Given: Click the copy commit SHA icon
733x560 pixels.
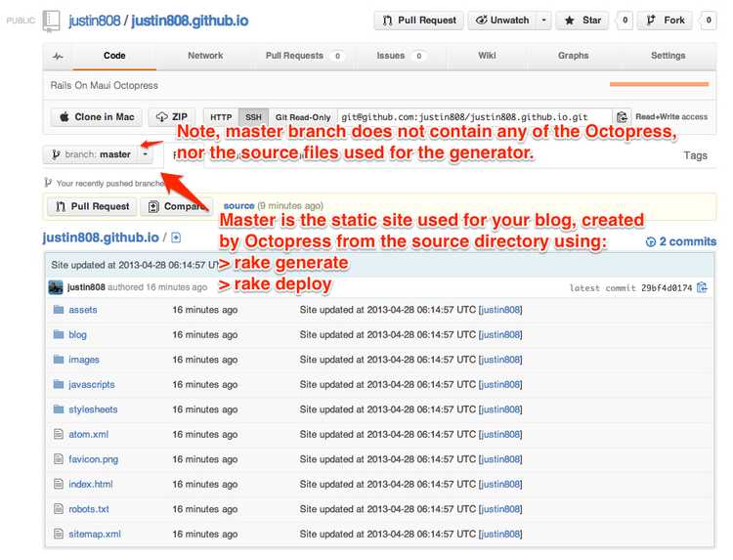Looking at the screenshot, I should 702,287.
